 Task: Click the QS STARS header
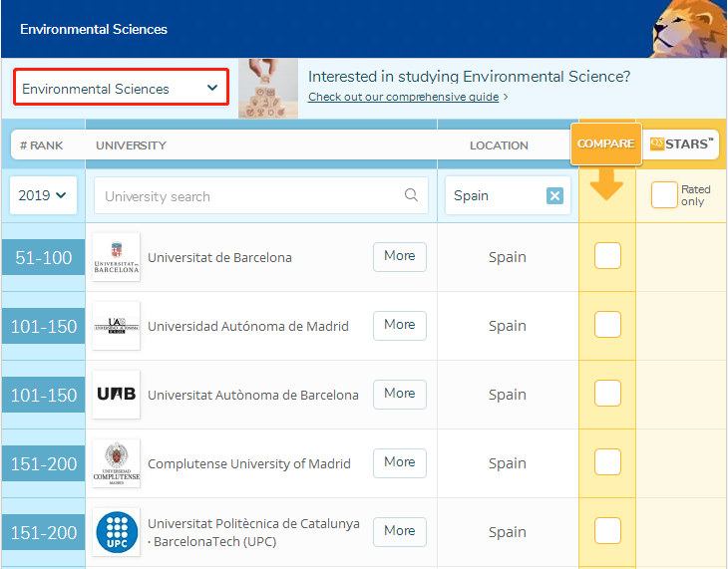681,143
